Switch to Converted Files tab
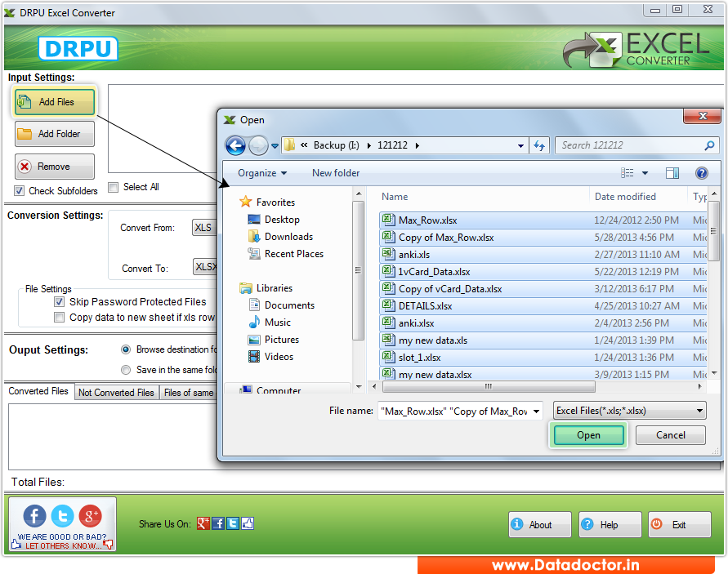Image resolution: width=728 pixels, height=574 pixels. (x=38, y=391)
